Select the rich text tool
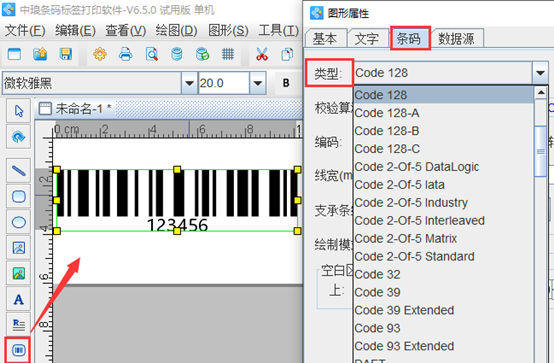This screenshot has width=554, height=363. tap(19, 325)
